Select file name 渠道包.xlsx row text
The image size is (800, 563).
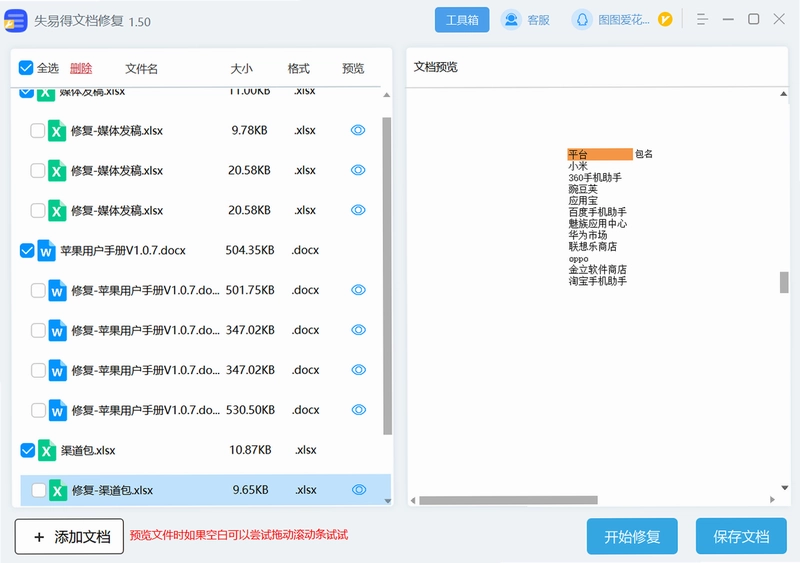88,450
